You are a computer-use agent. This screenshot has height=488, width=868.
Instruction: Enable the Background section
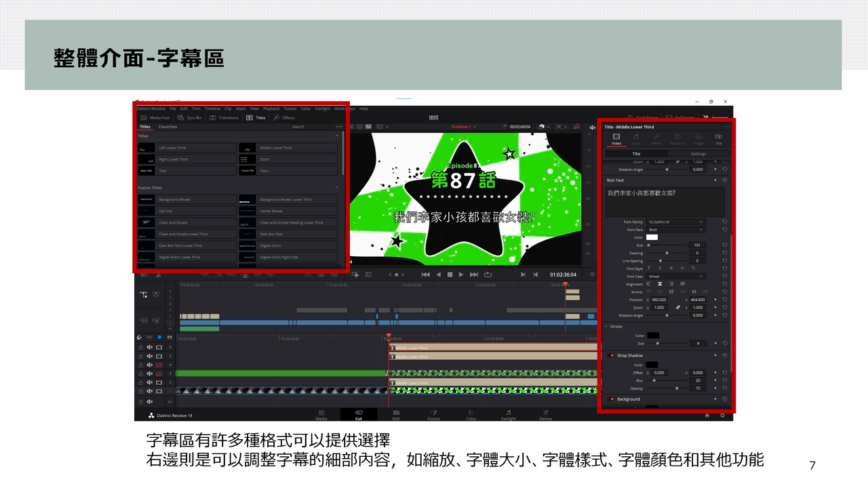point(611,399)
